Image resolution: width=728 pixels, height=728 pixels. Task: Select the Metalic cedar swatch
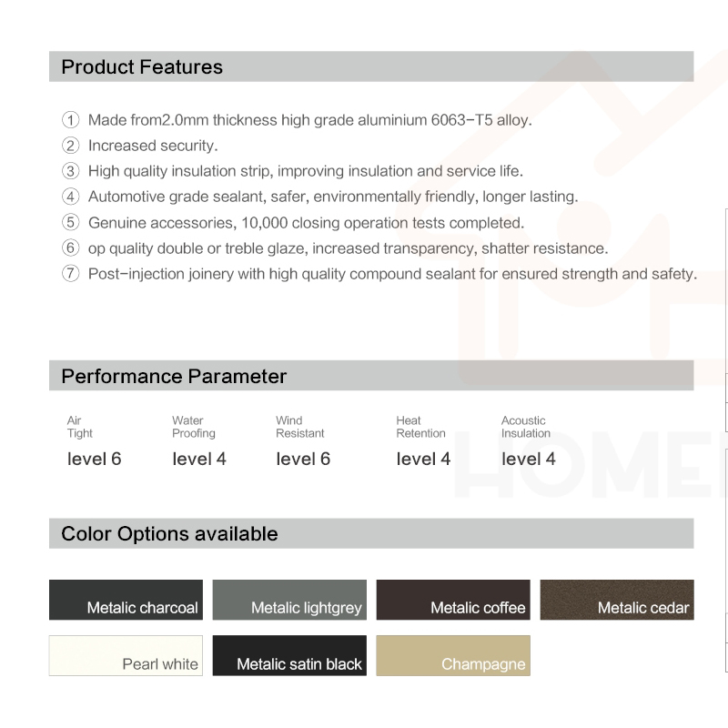point(617,600)
